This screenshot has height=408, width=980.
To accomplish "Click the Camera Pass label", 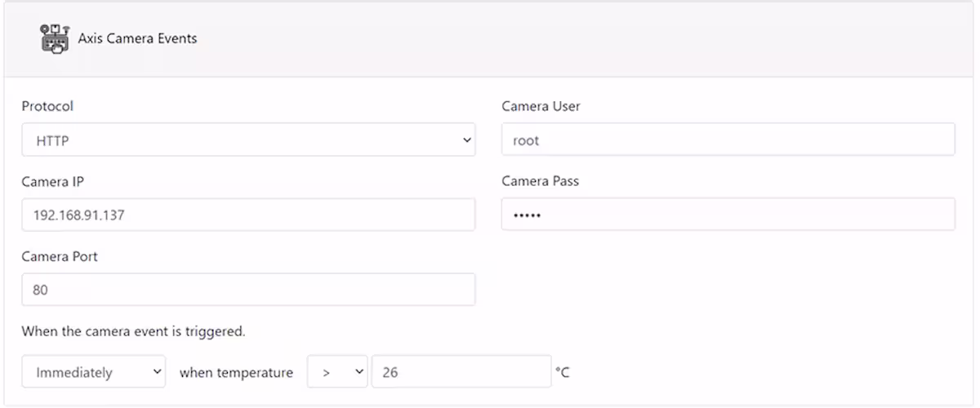I will [x=541, y=181].
